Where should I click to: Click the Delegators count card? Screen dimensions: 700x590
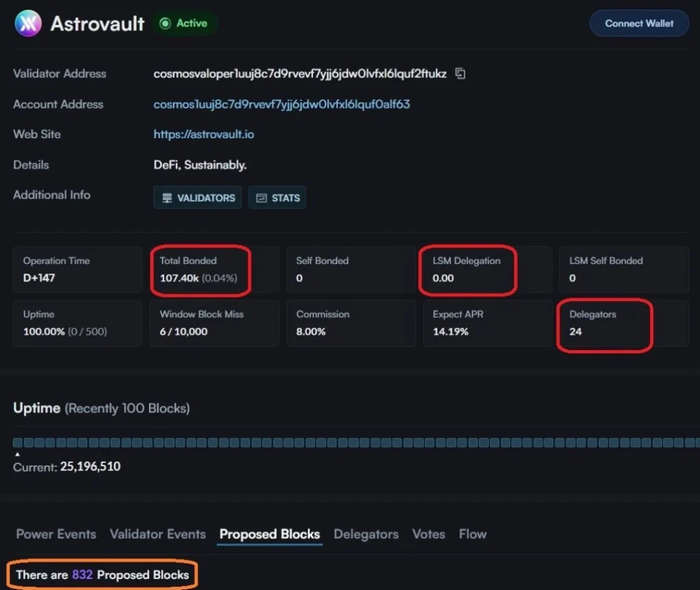click(623, 323)
